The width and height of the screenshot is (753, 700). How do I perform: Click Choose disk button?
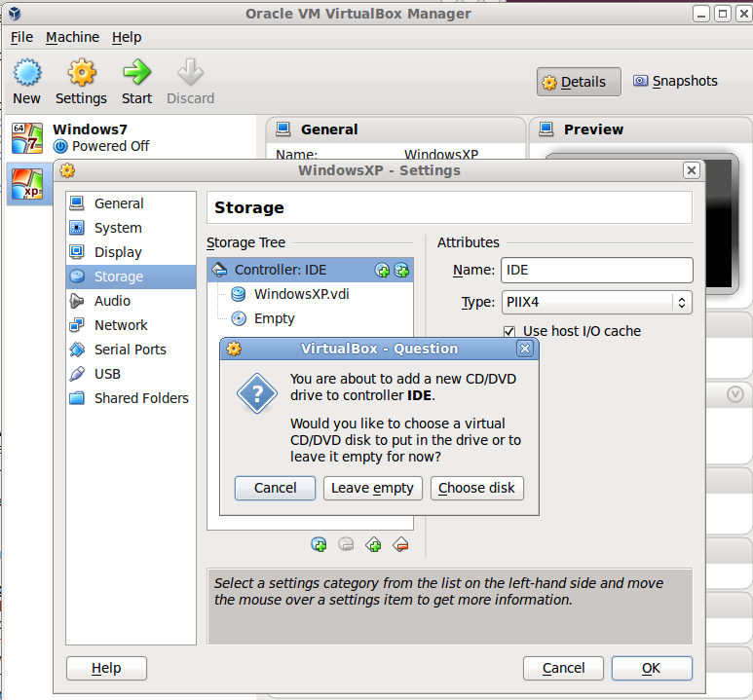coord(477,488)
